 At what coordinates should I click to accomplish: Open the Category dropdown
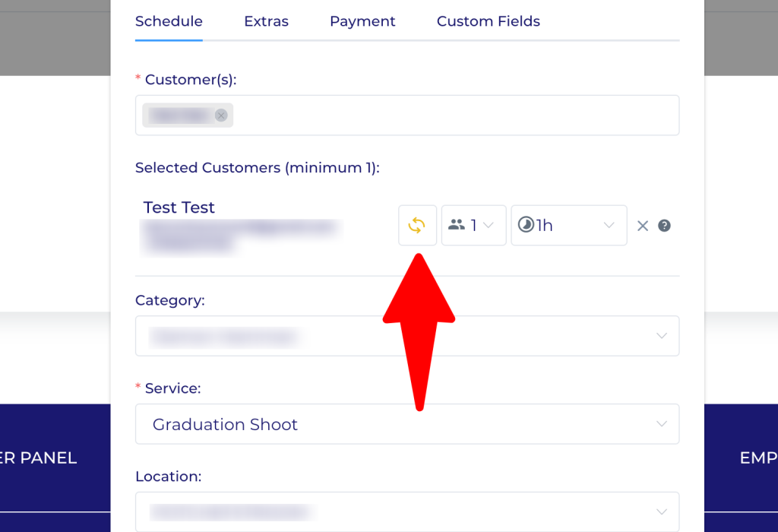click(x=407, y=336)
